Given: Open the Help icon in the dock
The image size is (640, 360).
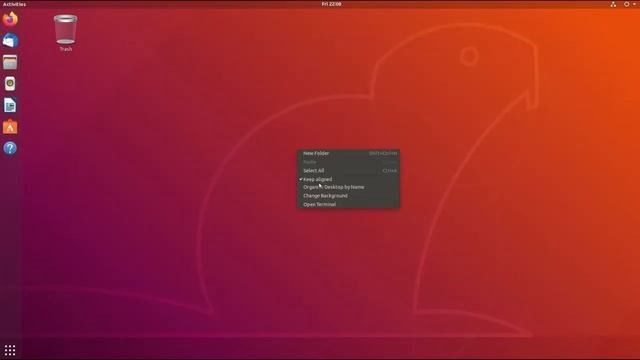Looking at the screenshot, I should (x=10, y=148).
